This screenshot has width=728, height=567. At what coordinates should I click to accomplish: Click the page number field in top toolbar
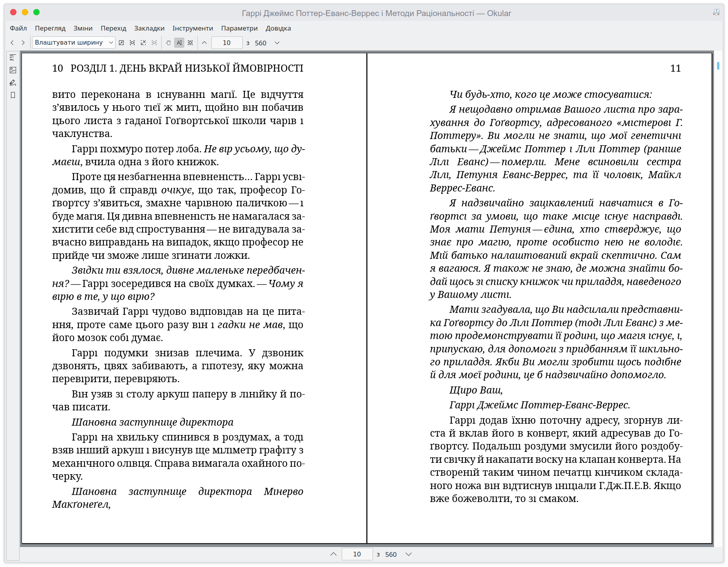pyautogui.click(x=227, y=43)
